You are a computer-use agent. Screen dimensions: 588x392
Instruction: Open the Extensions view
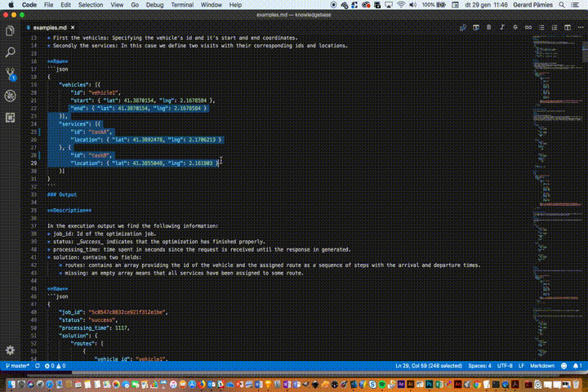coord(10,118)
